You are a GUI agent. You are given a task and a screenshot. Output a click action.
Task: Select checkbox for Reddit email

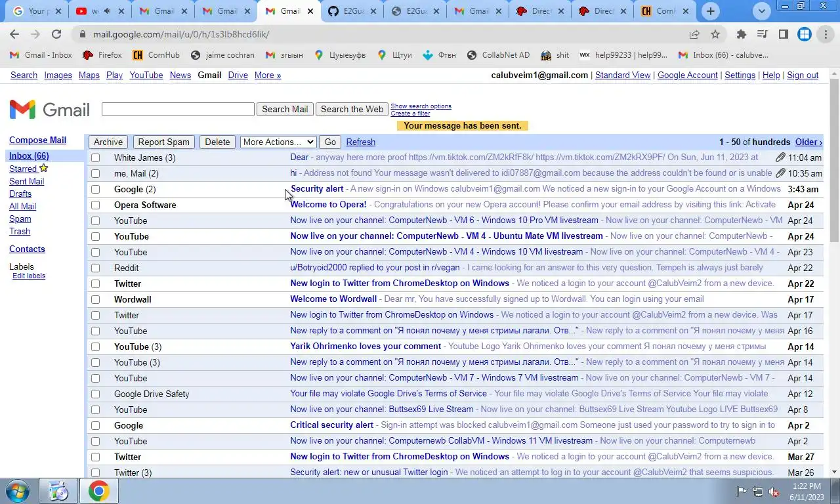tap(96, 268)
